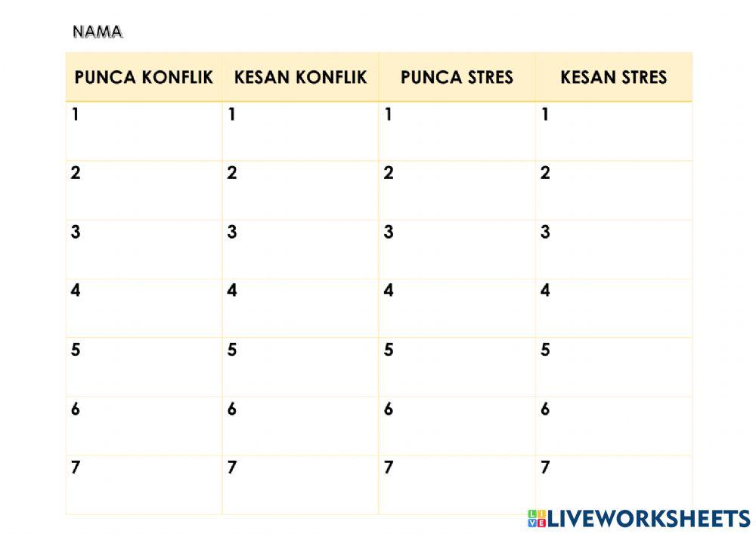Click row 7 cell under KESAN STRES
The height and width of the screenshot is (534, 756).
613,485
